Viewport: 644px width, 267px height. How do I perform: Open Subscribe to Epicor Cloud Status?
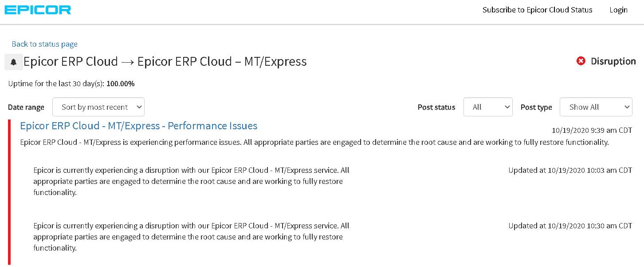(x=537, y=10)
